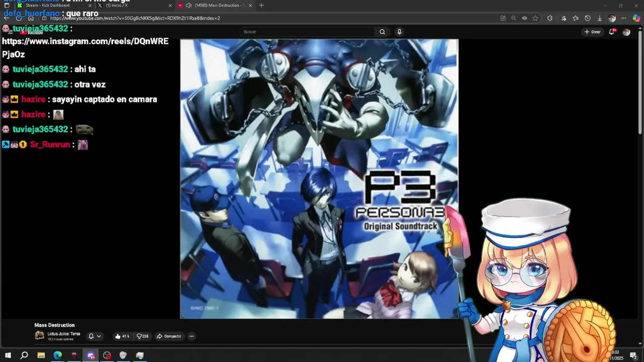Viewport: 644px width, 362px height.
Task: Start voice search with microphone
Action: pyautogui.click(x=399, y=32)
